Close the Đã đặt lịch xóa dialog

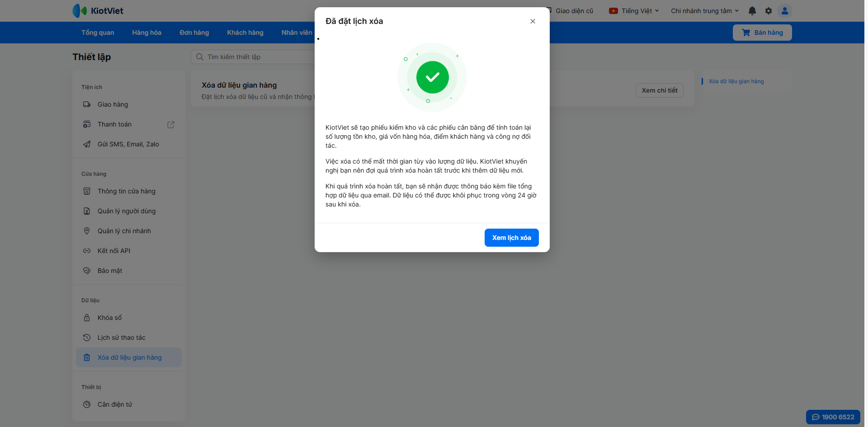coord(533,21)
